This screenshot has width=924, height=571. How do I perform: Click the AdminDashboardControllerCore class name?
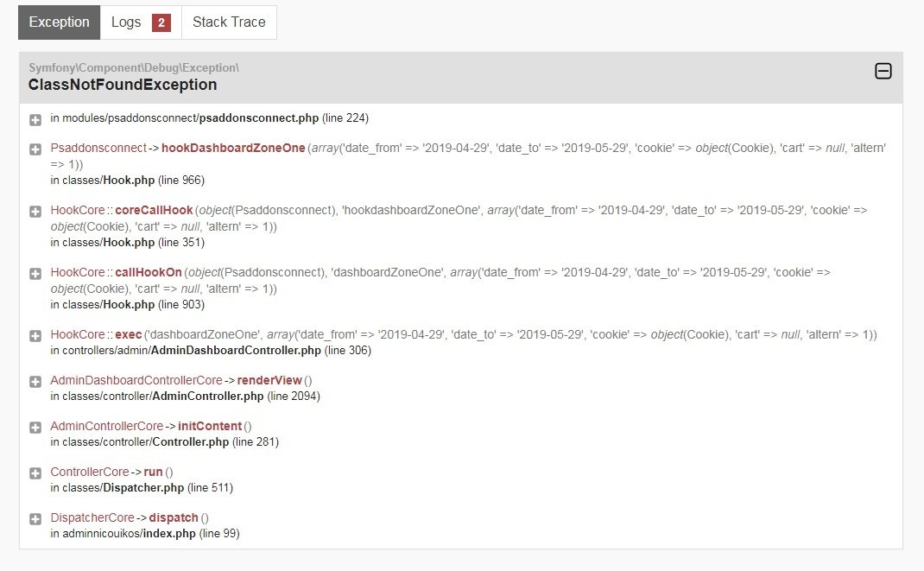click(136, 381)
